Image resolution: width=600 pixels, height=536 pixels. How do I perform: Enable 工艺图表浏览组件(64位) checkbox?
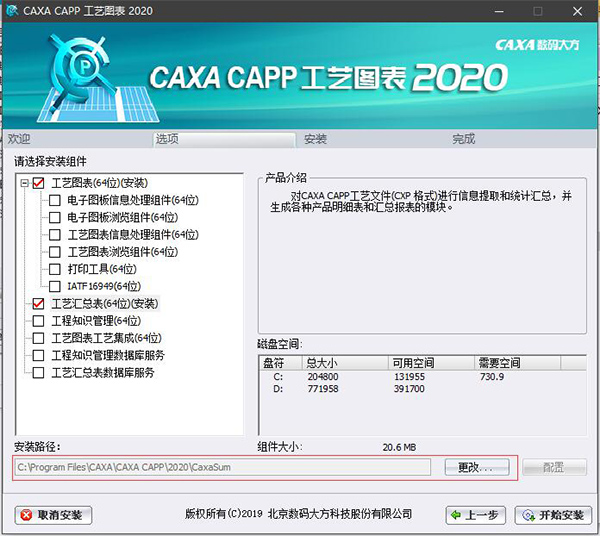55,252
